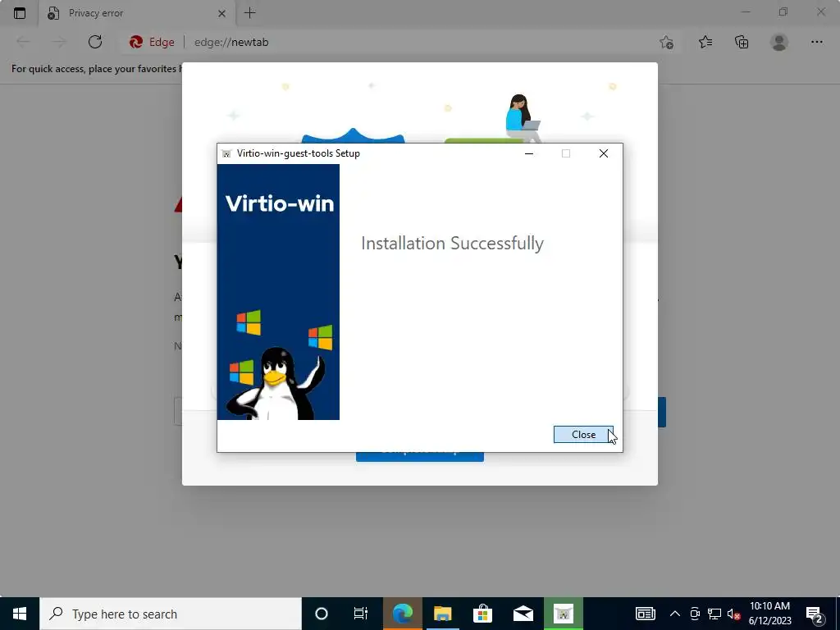Refresh the page in Edge
The width and height of the screenshot is (840, 630).
pos(95,42)
